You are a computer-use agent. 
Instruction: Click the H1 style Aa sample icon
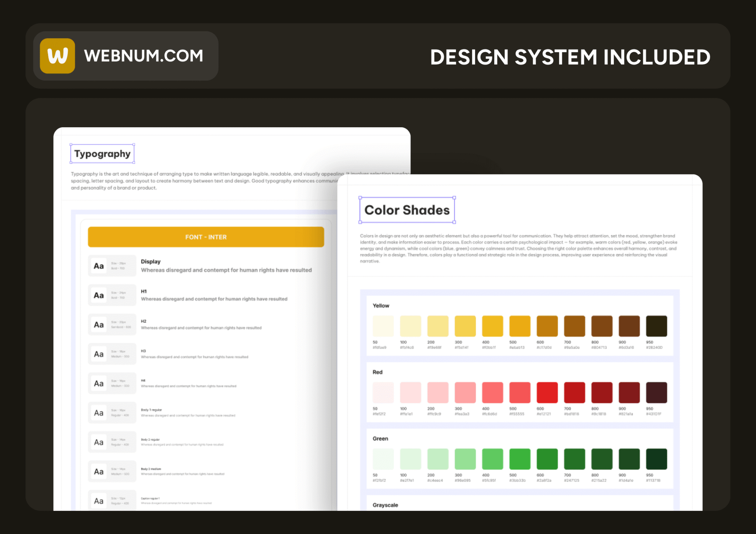[99, 295]
